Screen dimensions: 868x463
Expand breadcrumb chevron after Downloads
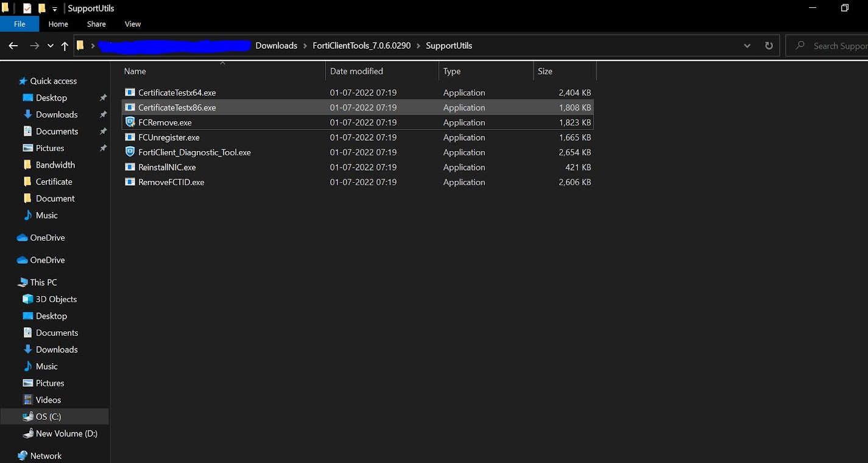tap(305, 46)
